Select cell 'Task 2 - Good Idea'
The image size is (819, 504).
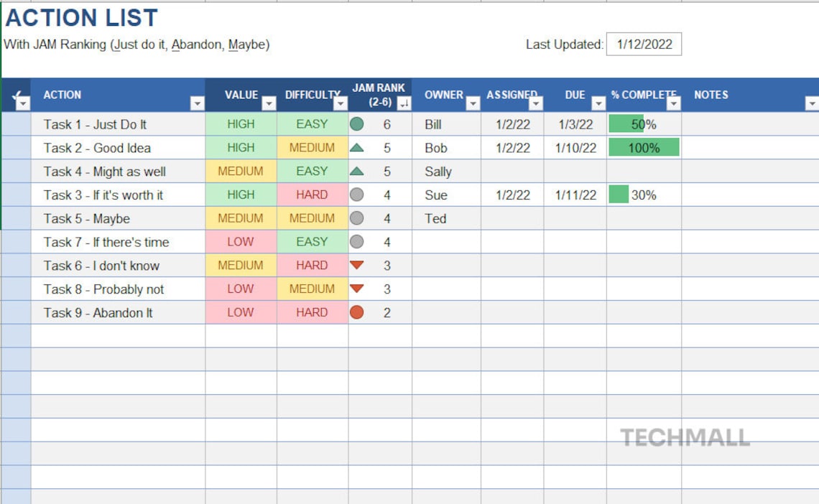(118, 148)
